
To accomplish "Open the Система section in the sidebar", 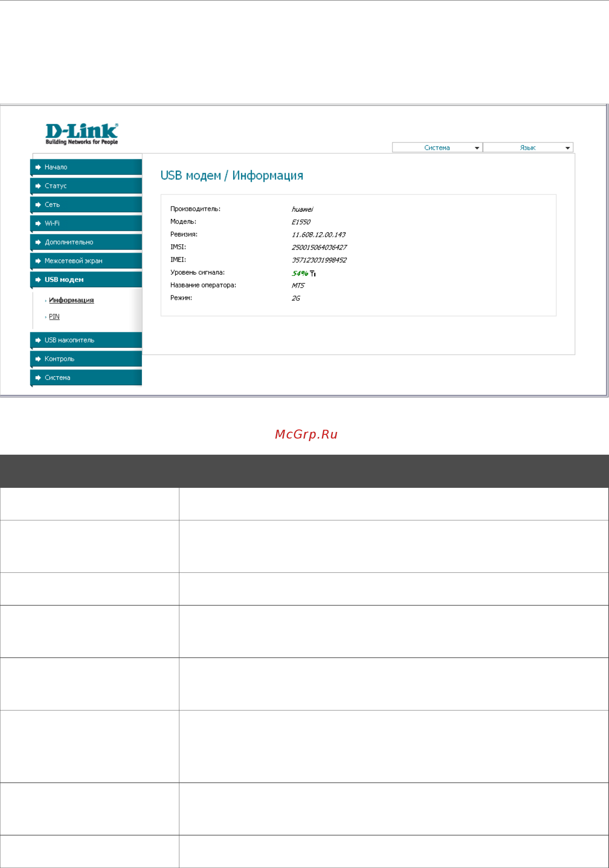I will click(86, 377).
